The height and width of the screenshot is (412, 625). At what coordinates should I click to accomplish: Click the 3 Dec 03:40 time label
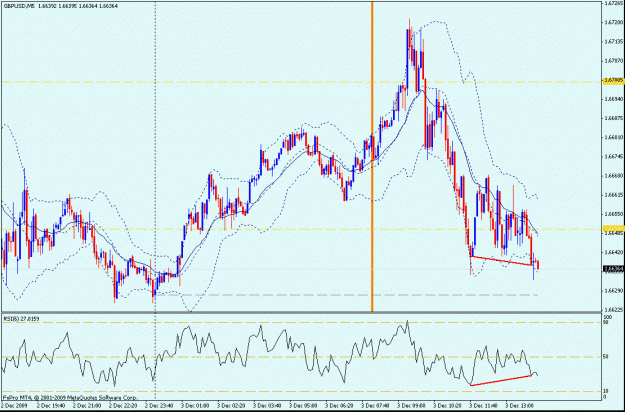click(x=267, y=406)
